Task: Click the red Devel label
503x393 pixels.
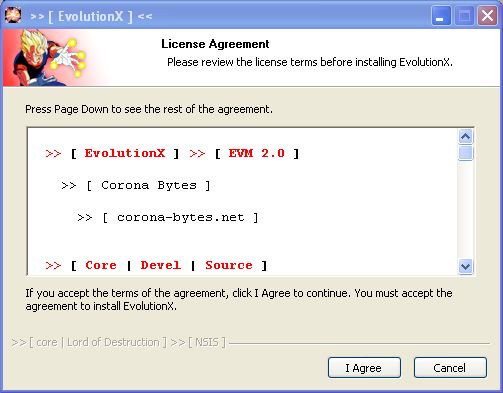Action: coord(161,265)
